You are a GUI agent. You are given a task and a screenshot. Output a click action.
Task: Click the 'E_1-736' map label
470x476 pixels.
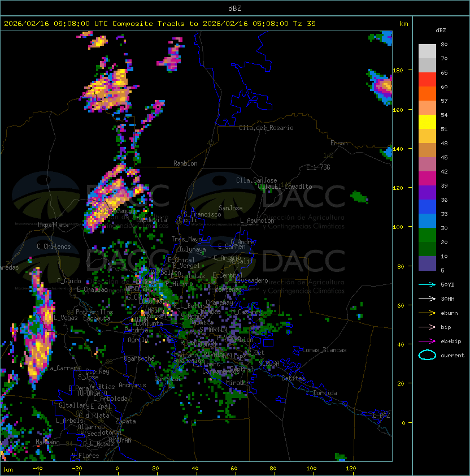point(318,167)
